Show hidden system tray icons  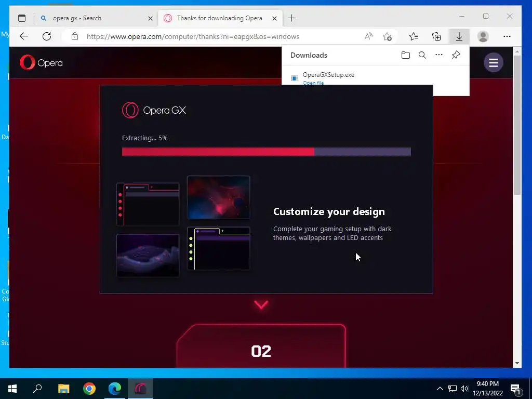click(440, 389)
